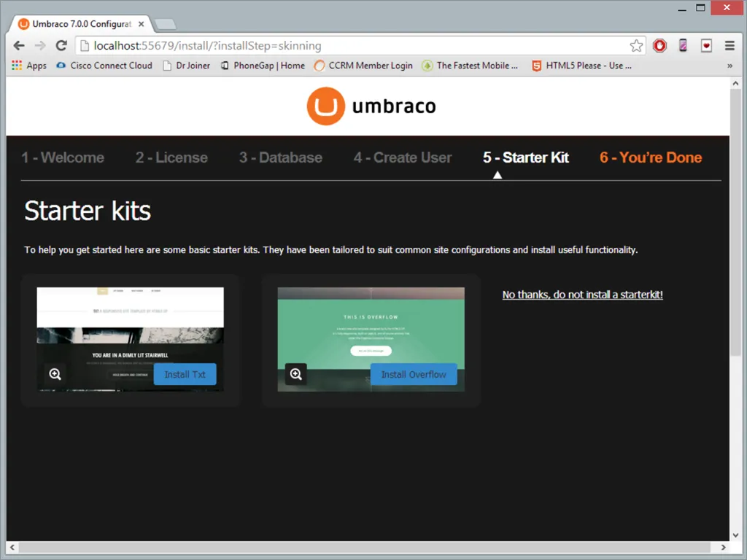Viewport: 747px width, 560px height.
Task: Bookmark this page with star icon
Action: 636,46
